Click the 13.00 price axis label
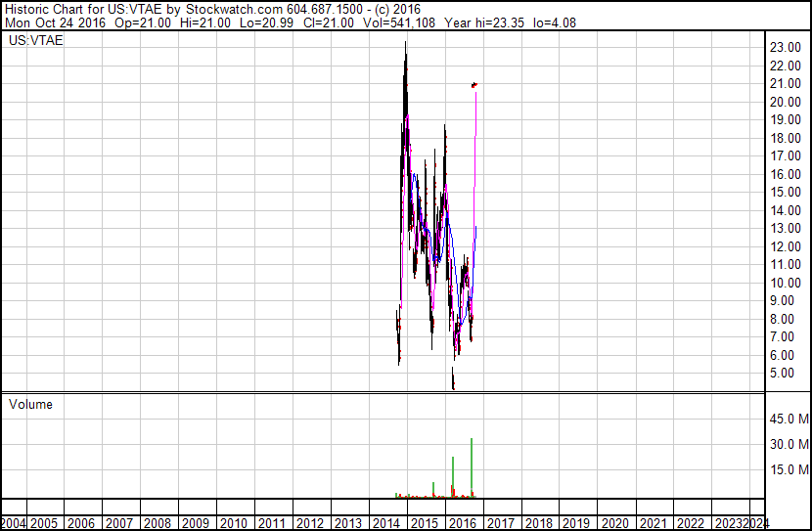Screen dimensions: 812x531 coord(785,228)
